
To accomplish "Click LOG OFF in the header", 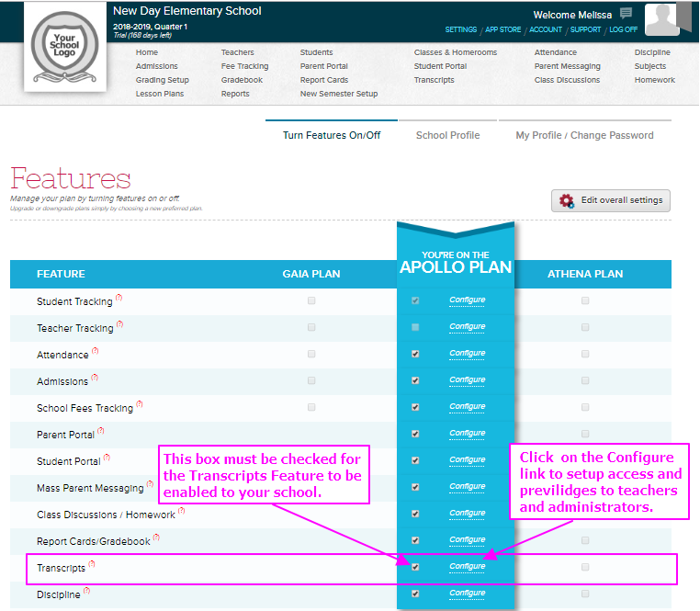I will pos(623,29).
